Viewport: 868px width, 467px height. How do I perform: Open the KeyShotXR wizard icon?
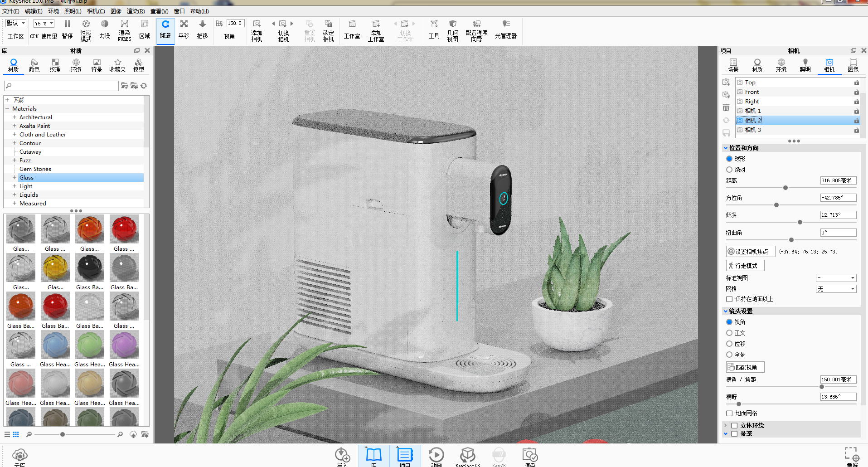click(467, 457)
